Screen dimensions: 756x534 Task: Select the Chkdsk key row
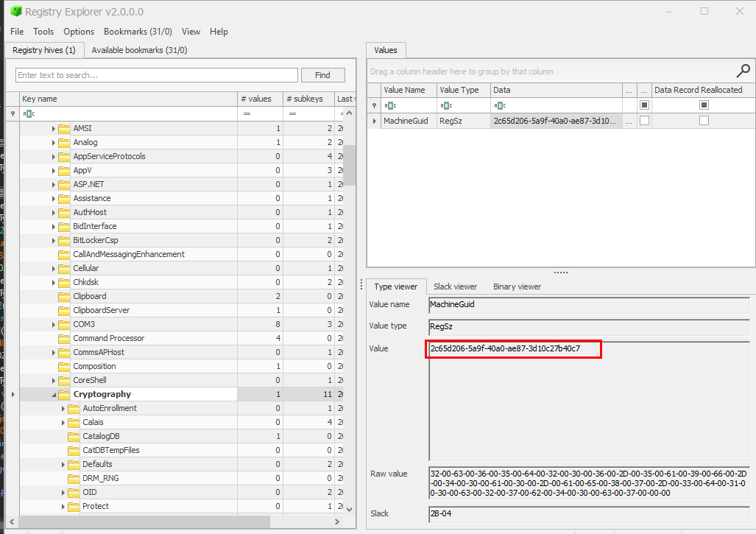(181, 283)
